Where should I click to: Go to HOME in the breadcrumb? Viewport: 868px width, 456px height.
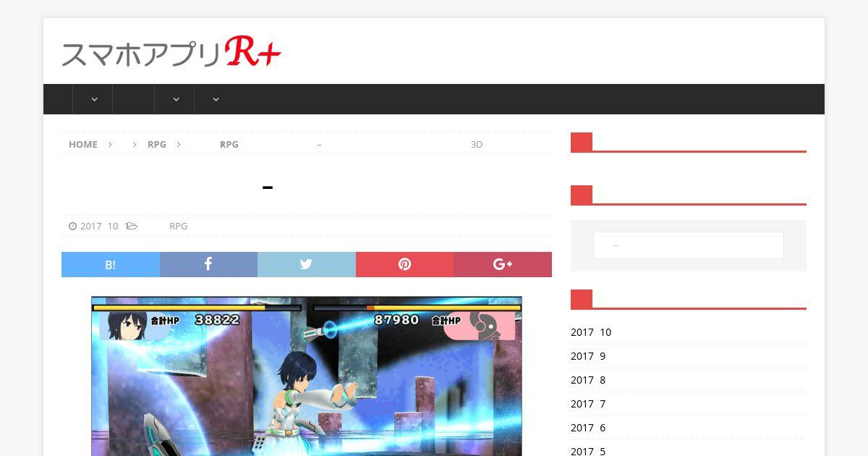[x=83, y=144]
